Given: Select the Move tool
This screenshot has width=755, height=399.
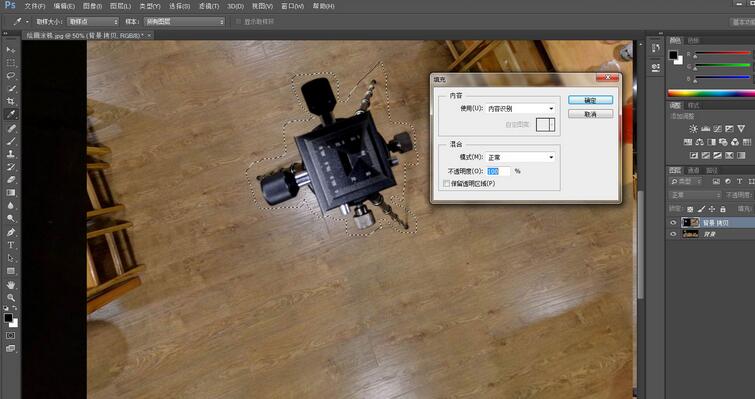Looking at the screenshot, I should tap(11, 50).
